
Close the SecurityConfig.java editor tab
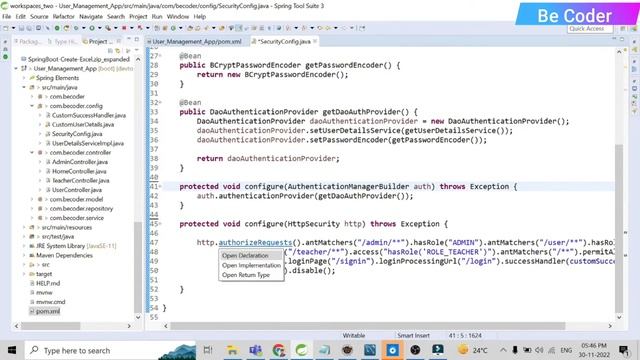point(315,41)
